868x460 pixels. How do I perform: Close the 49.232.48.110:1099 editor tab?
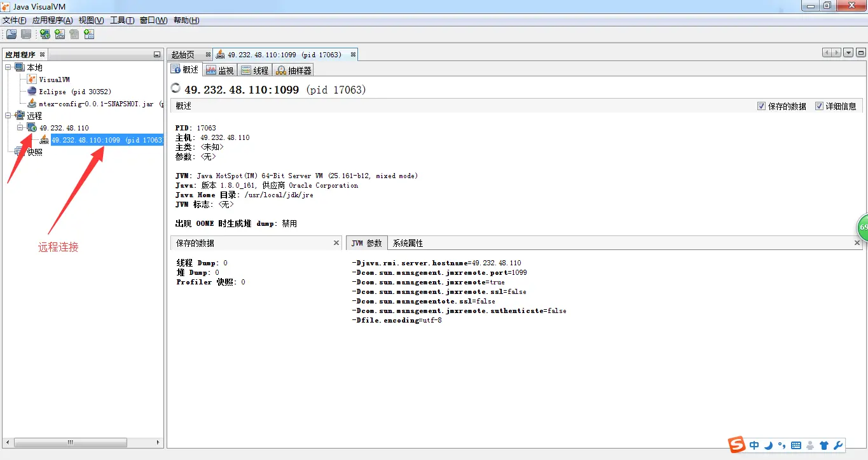click(x=354, y=55)
